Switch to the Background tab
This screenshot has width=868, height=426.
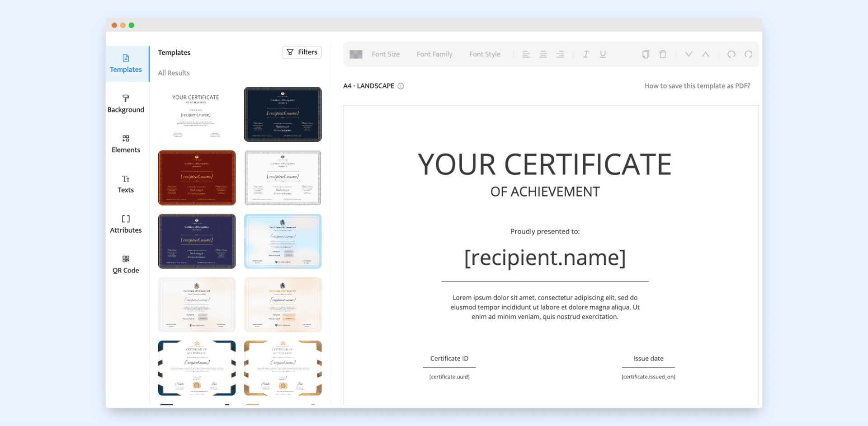pos(126,104)
